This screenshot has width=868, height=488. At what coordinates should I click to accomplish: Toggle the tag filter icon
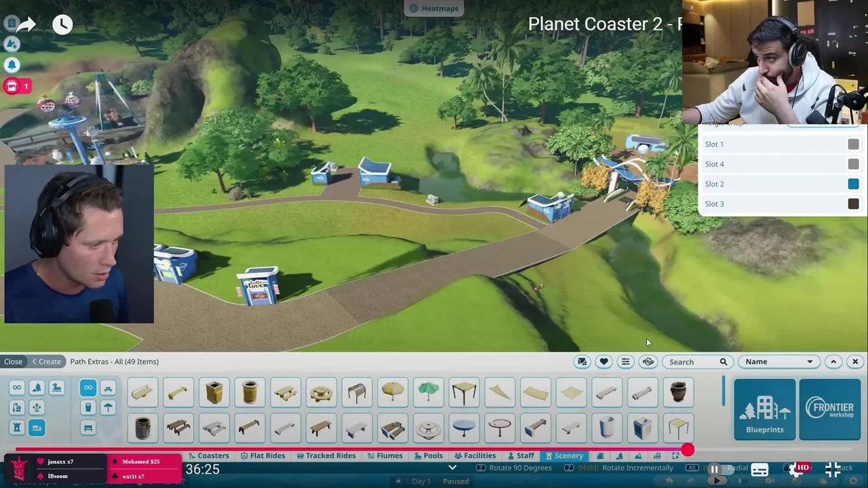pos(582,362)
